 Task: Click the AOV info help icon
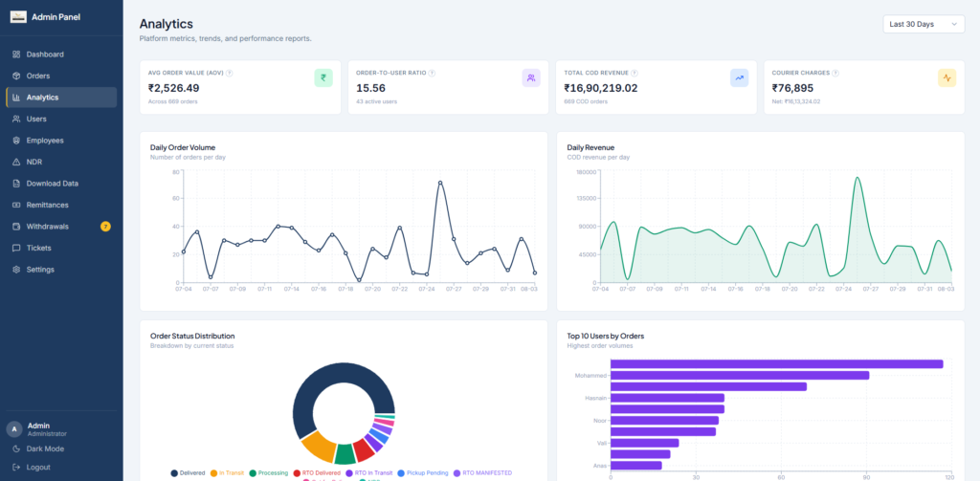230,73
